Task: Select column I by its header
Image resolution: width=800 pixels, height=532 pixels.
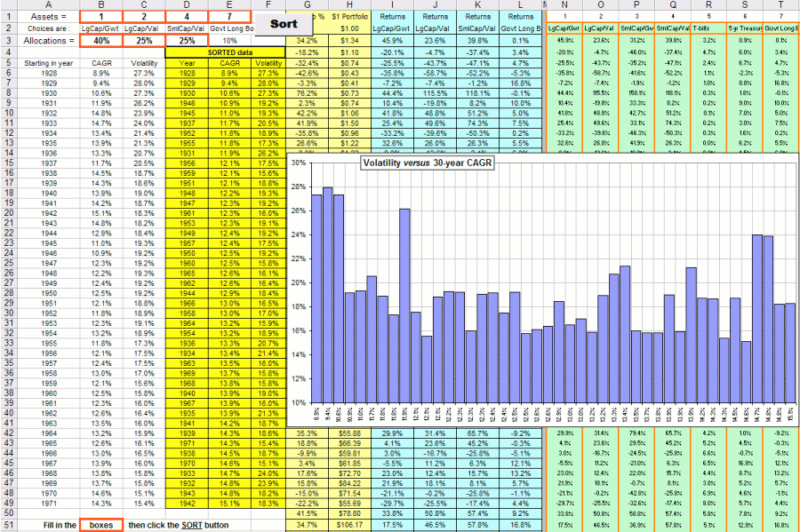Action: pyautogui.click(x=392, y=5)
